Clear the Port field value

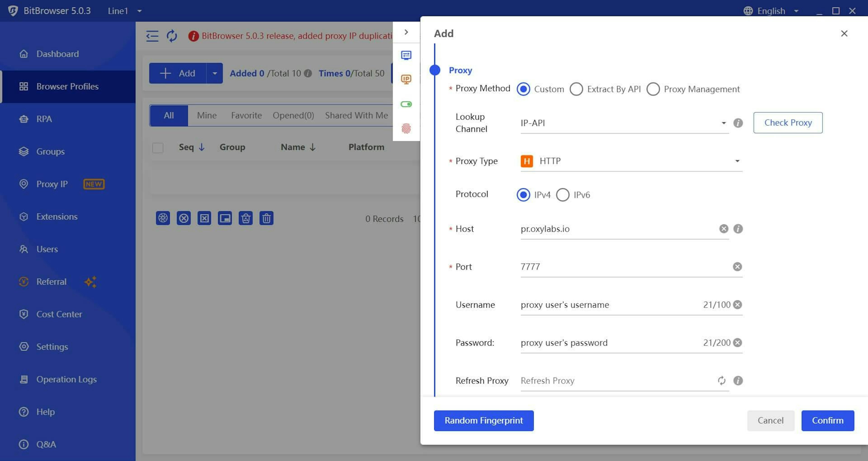[737, 267]
